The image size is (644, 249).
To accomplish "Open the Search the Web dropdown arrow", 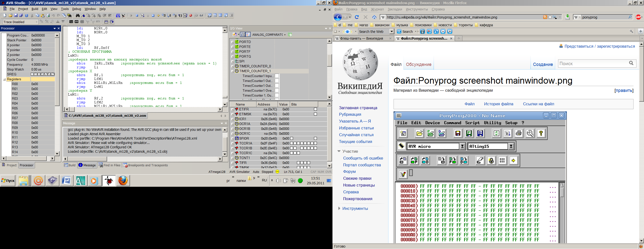I will click(392, 31).
